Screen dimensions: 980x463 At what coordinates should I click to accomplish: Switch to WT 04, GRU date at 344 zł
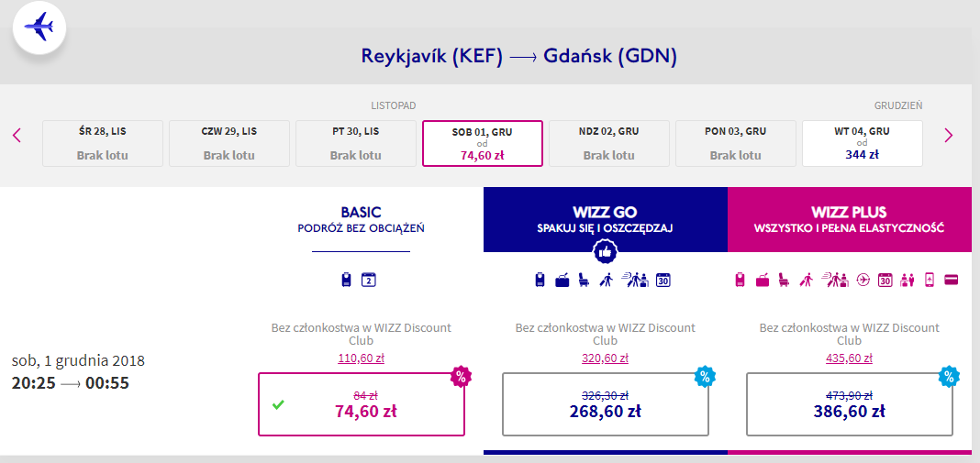pos(862,143)
